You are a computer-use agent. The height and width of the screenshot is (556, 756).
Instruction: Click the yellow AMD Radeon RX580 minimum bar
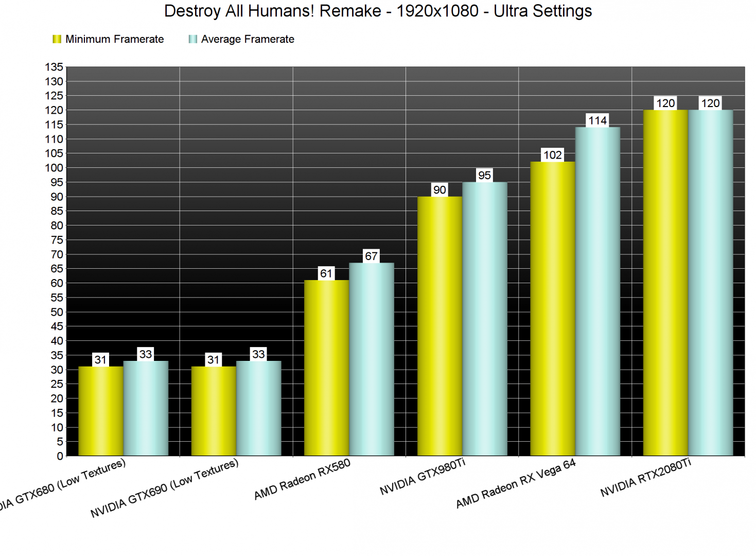[326, 368]
